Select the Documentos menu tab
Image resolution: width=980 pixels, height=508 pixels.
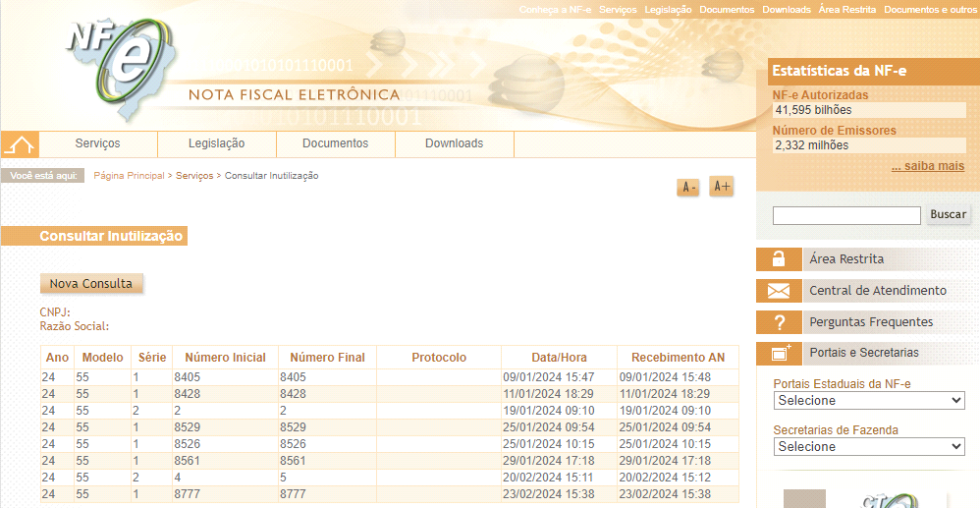tap(335, 143)
